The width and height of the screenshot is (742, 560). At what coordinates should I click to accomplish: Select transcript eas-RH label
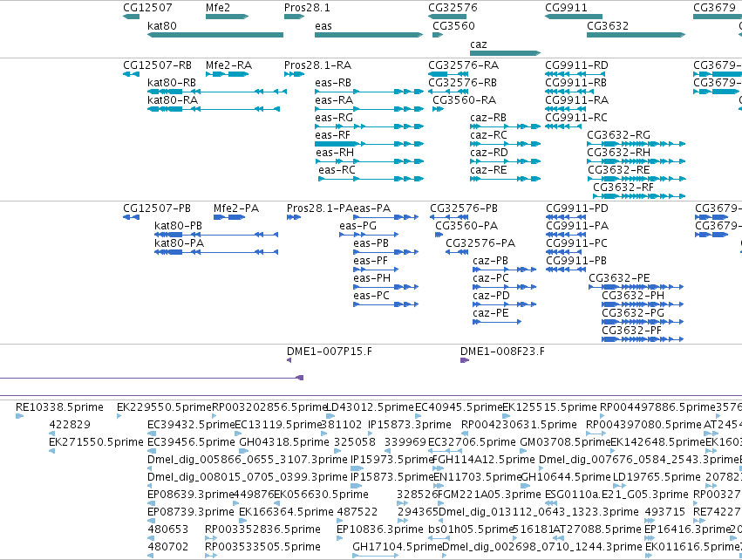coord(335,153)
